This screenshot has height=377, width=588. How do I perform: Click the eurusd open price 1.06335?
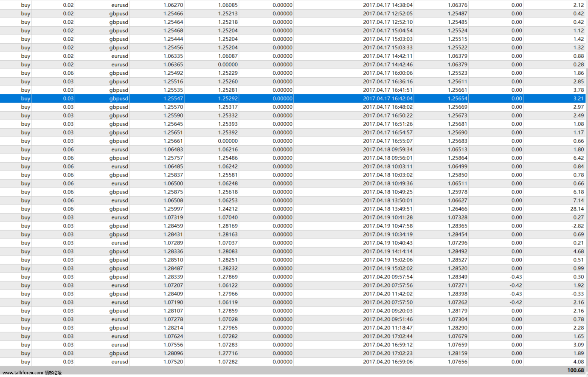[173, 56]
